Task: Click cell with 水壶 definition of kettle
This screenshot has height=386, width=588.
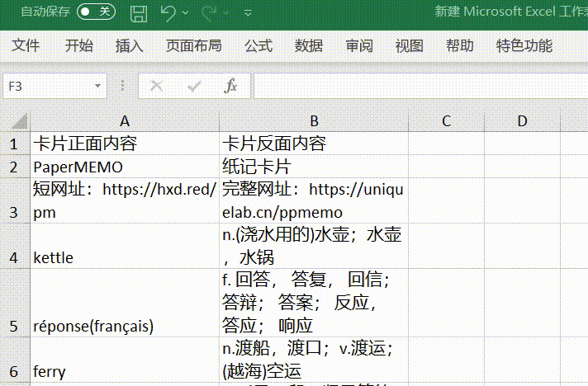Action: coord(314,246)
